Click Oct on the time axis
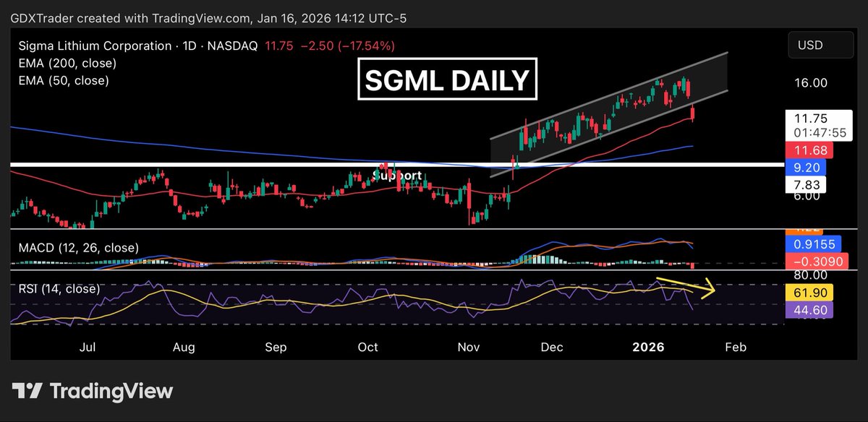 pyautogui.click(x=368, y=347)
